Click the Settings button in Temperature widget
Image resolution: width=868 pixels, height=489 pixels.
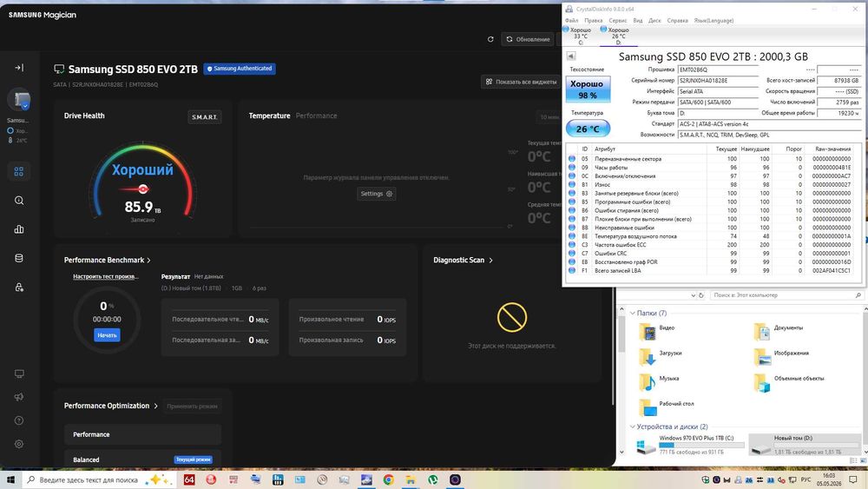(377, 194)
